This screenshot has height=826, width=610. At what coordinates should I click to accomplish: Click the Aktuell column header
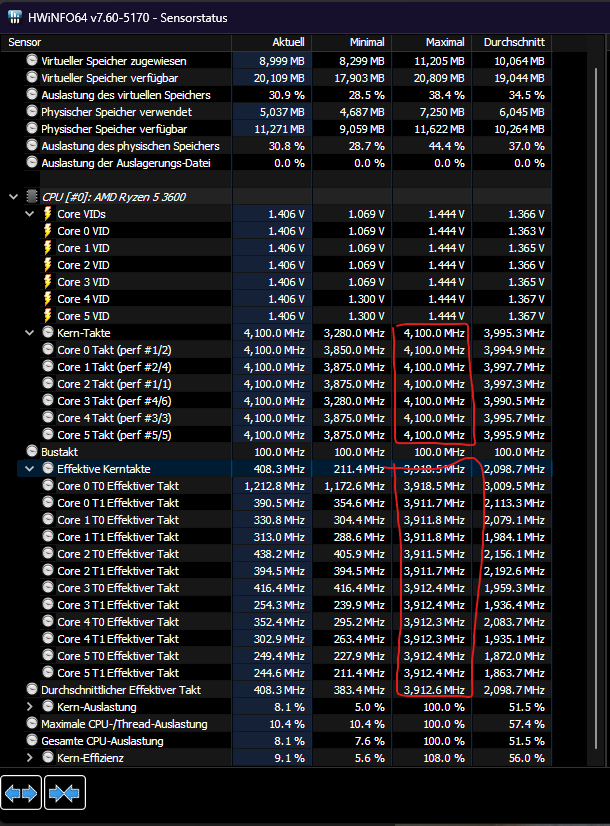pos(272,42)
